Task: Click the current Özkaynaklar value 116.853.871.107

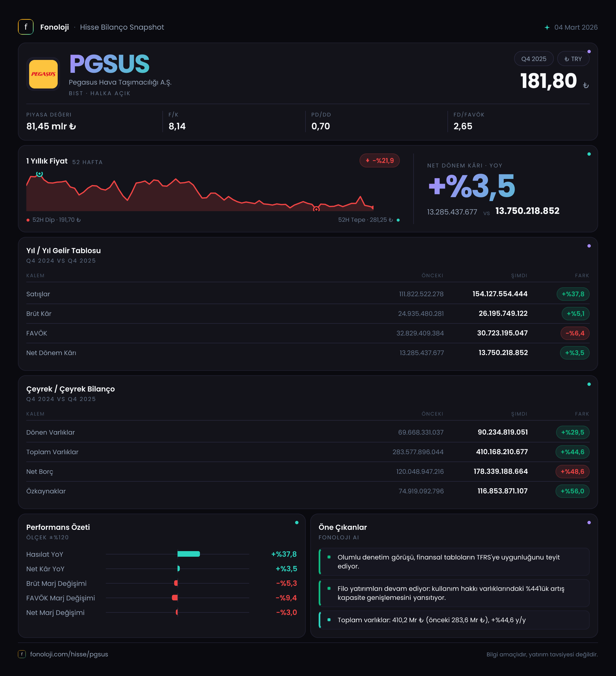Action: (x=503, y=491)
